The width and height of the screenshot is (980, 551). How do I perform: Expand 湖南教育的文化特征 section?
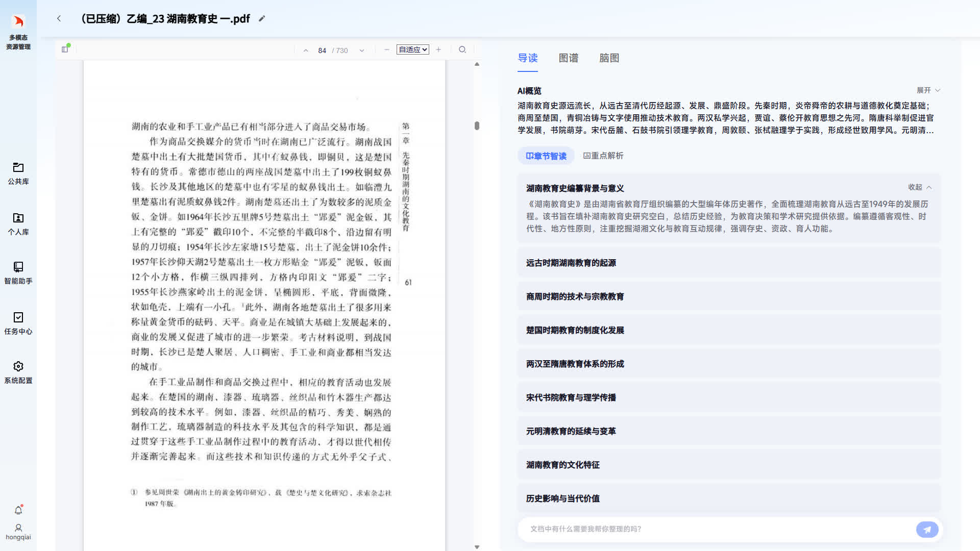(729, 465)
